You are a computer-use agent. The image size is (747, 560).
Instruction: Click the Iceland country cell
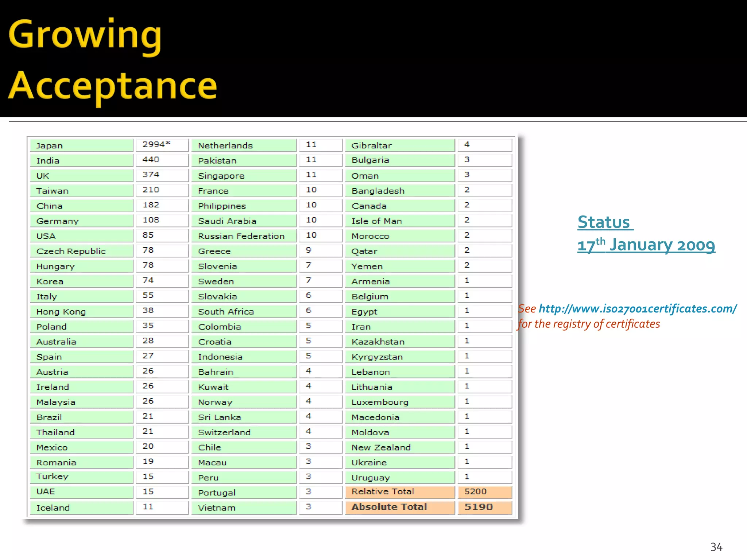coord(81,507)
